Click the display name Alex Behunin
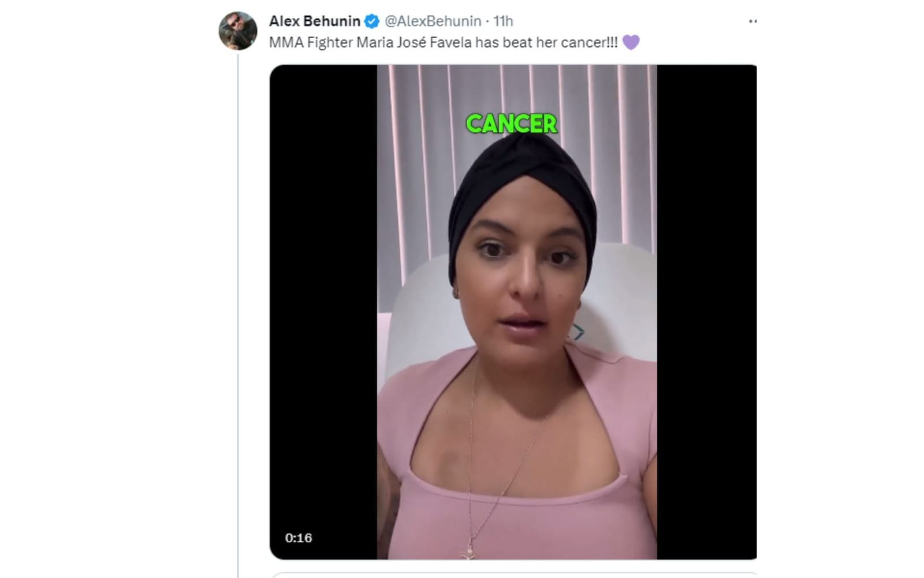Image resolution: width=924 pixels, height=578 pixels. pyautogui.click(x=315, y=21)
